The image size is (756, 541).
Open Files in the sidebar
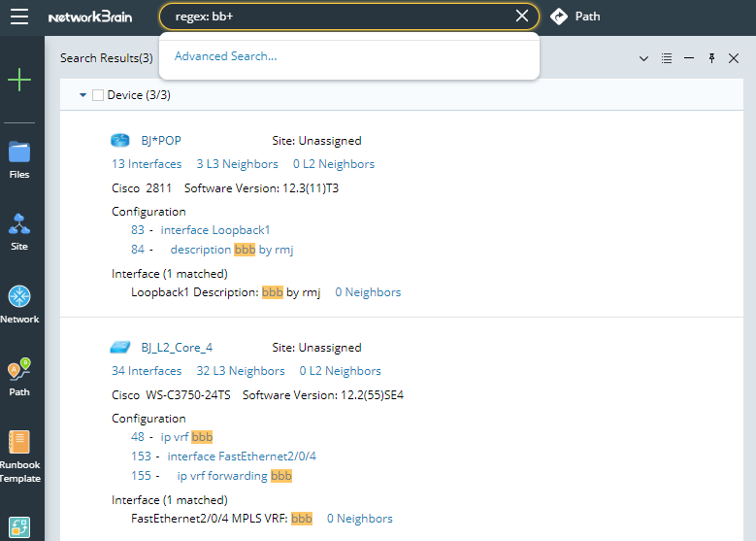tap(19, 160)
